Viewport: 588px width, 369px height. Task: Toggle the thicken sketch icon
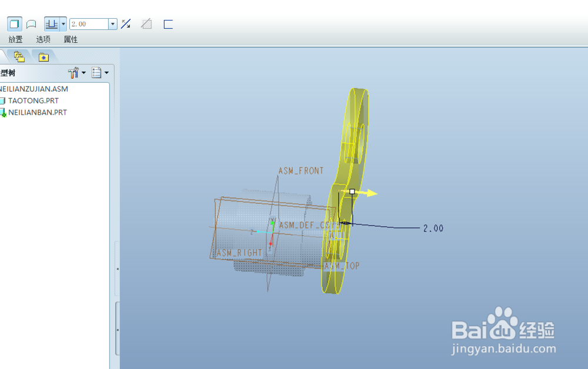pos(168,24)
